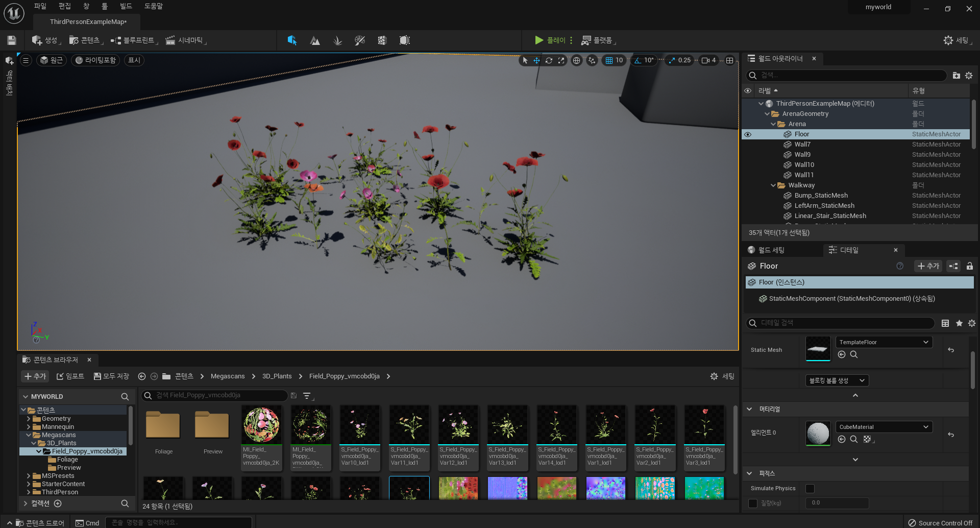Reset Static Mesh to default arrow
Image resolution: width=980 pixels, height=528 pixels.
951,350
